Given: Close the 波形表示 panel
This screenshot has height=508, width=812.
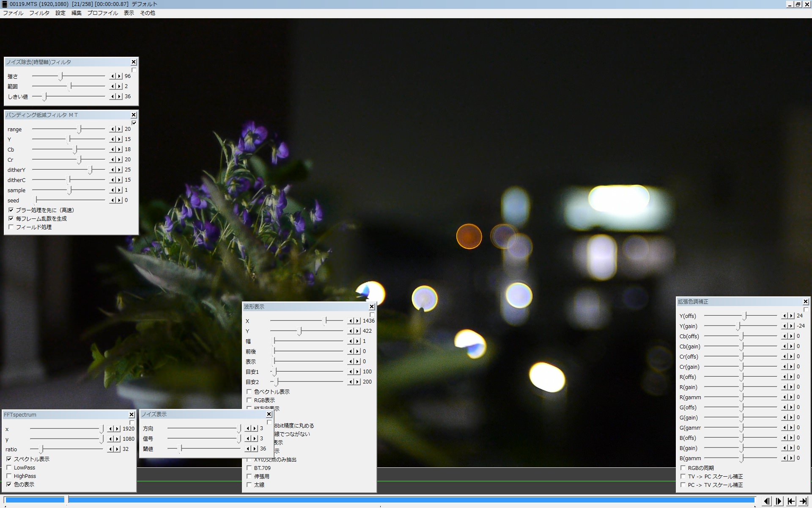Looking at the screenshot, I should pos(372,307).
